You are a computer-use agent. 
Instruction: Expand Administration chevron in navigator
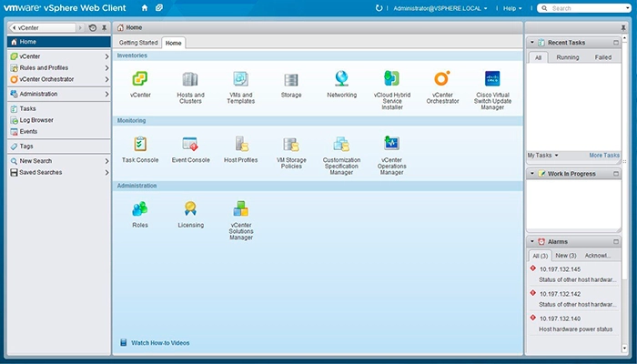click(106, 94)
